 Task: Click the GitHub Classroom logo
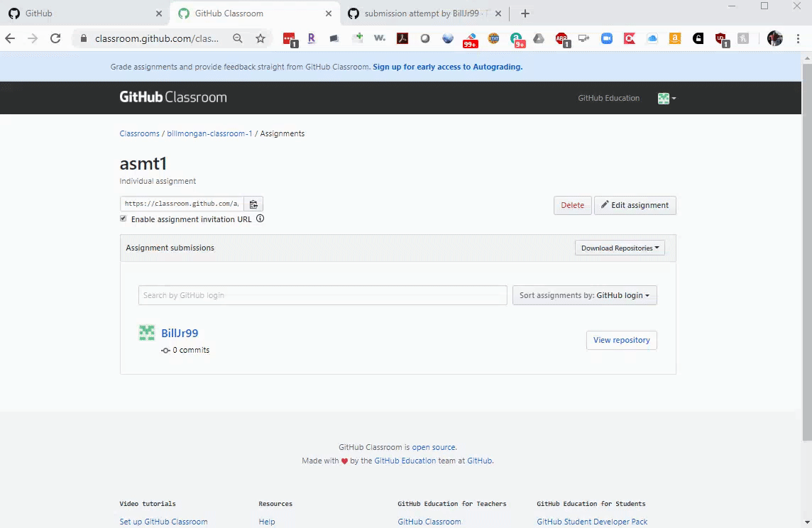173,97
